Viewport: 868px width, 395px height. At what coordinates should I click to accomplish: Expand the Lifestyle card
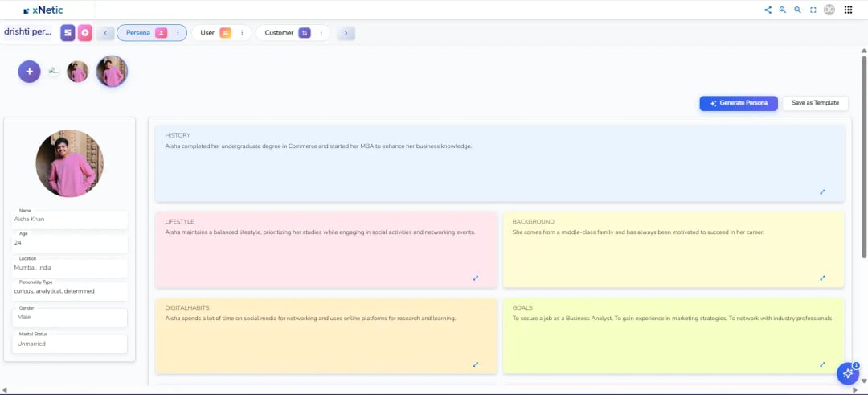pos(475,278)
